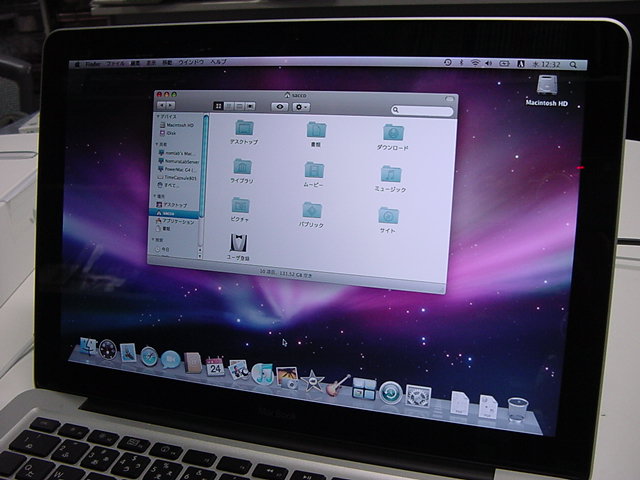
Task: Open Time Machine from the Dock
Action: (x=391, y=393)
